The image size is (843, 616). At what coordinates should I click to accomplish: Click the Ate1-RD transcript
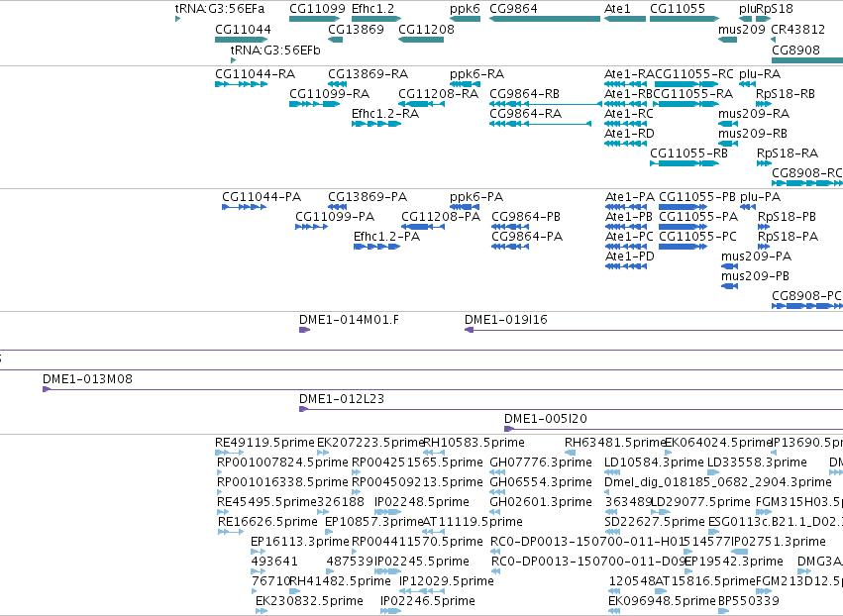click(625, 144)
